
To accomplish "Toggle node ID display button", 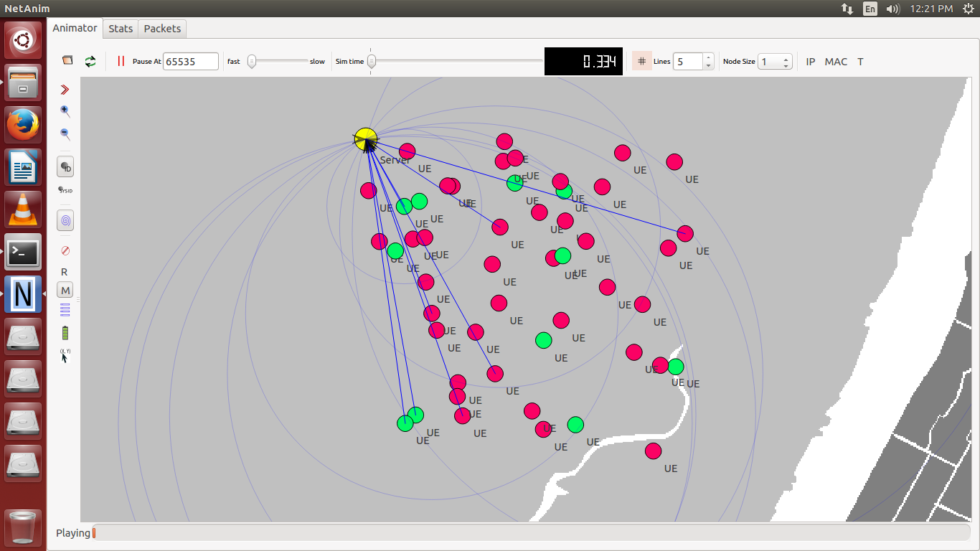I will [x=65, y=167].
